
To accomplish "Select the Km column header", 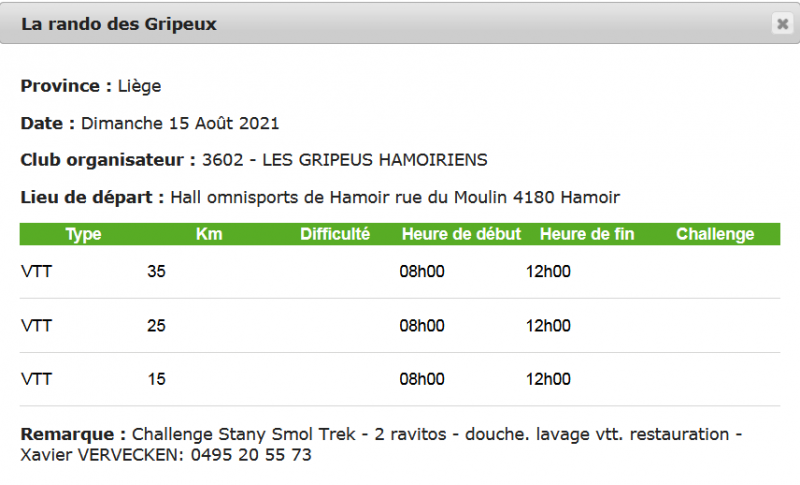I will [209, 234].
